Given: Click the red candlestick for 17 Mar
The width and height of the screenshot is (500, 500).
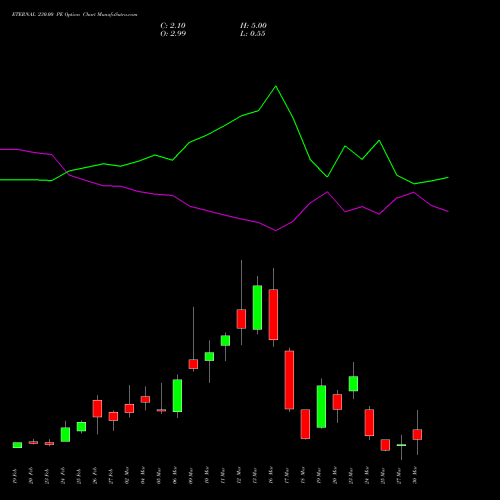Looking at the screenshot, I should (x=289, y=380).
